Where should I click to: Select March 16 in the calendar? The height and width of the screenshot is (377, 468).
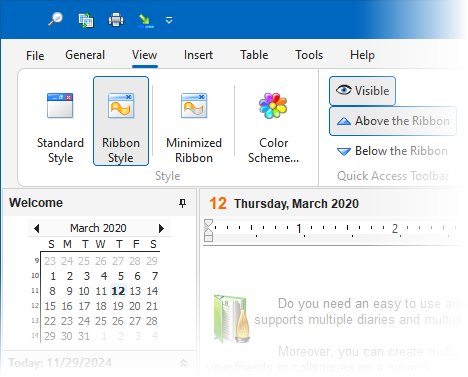pyautogui.click(x=67, y=306)
